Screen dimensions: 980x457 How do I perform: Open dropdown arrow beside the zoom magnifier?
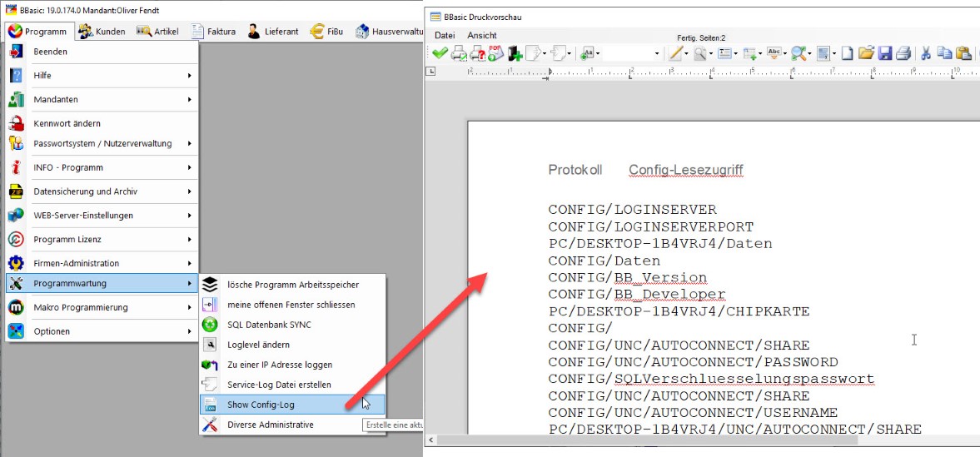[711, 54]
